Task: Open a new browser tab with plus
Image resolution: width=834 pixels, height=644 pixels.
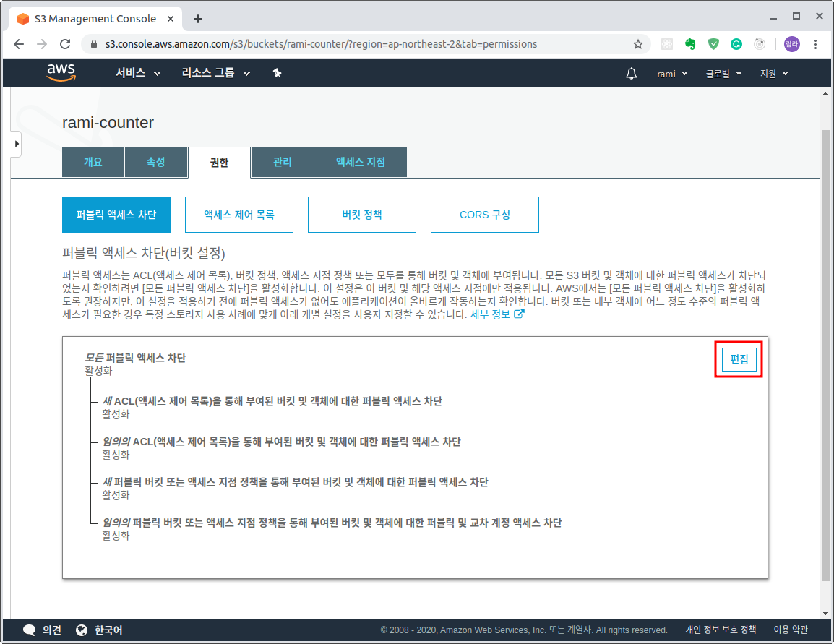Action: pyautogui.click(x=198, y=19)
